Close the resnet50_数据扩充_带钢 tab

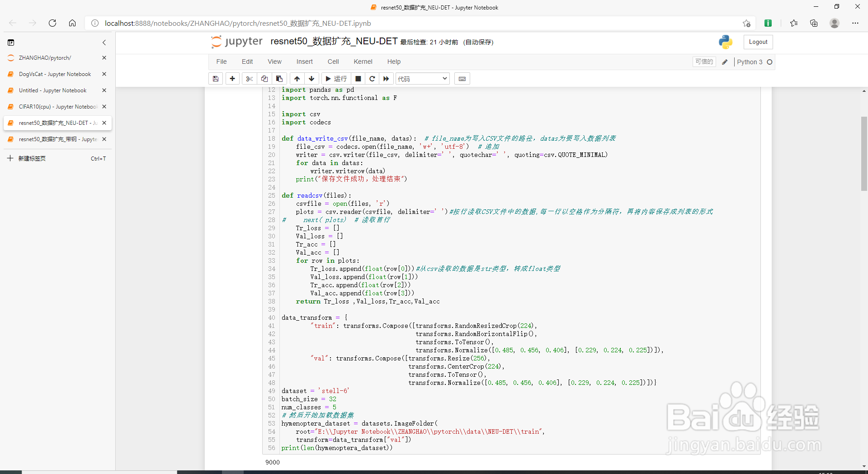(x=104, y=139)
